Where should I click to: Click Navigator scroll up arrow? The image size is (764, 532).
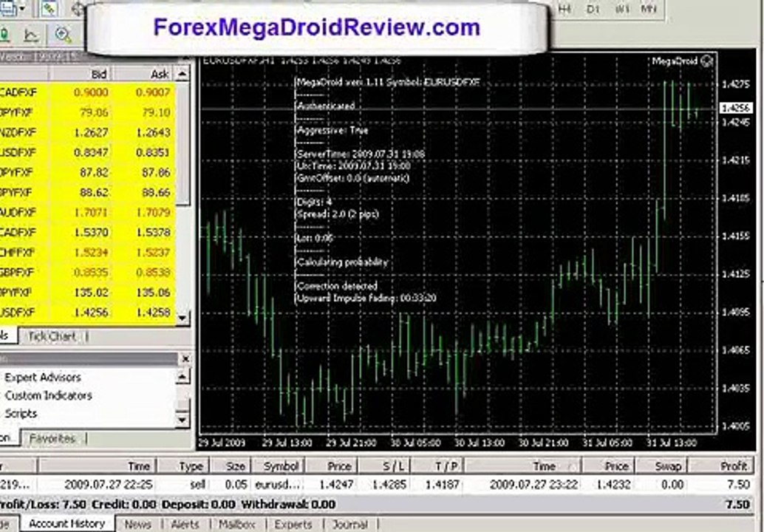[x=183, y=376]
